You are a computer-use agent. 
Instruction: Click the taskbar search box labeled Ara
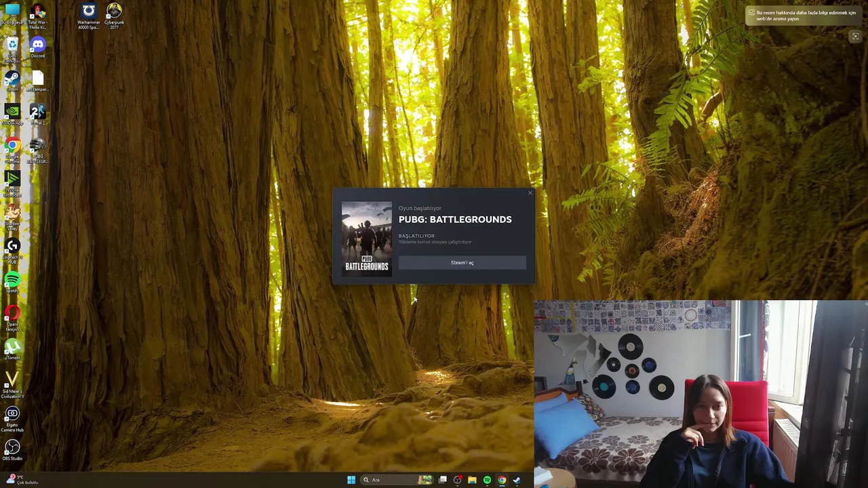pos(397,480)
